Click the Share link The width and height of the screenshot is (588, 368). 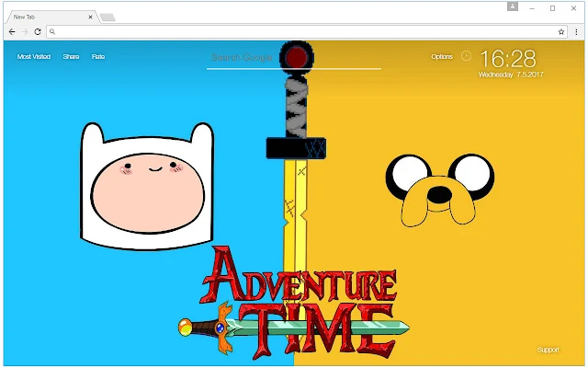(x=71, y=57)
